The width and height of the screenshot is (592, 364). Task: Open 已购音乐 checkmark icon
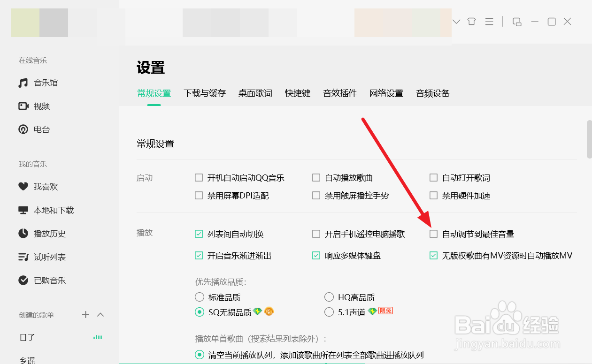23,281
